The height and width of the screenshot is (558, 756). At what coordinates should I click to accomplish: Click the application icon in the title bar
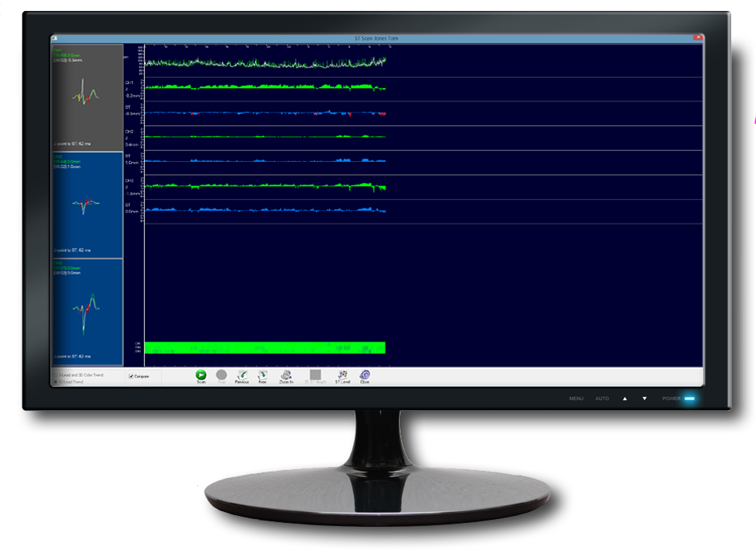click(x=54, y=36)
